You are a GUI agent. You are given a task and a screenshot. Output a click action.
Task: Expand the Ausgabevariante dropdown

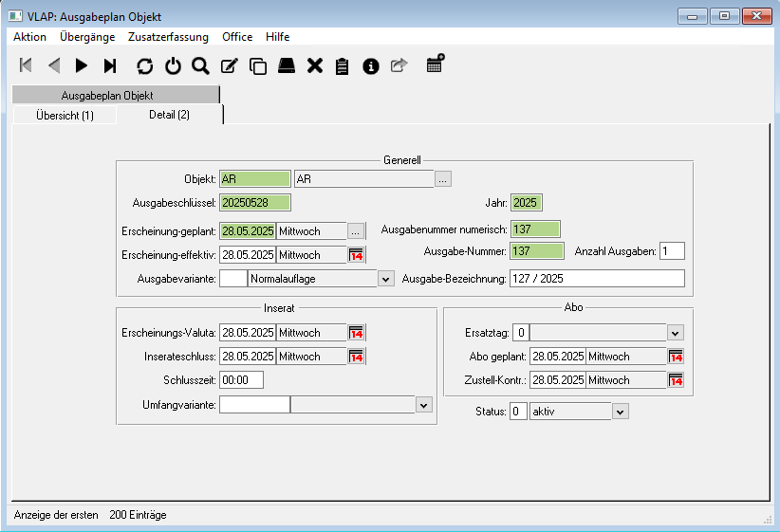[x=385, y=279]
